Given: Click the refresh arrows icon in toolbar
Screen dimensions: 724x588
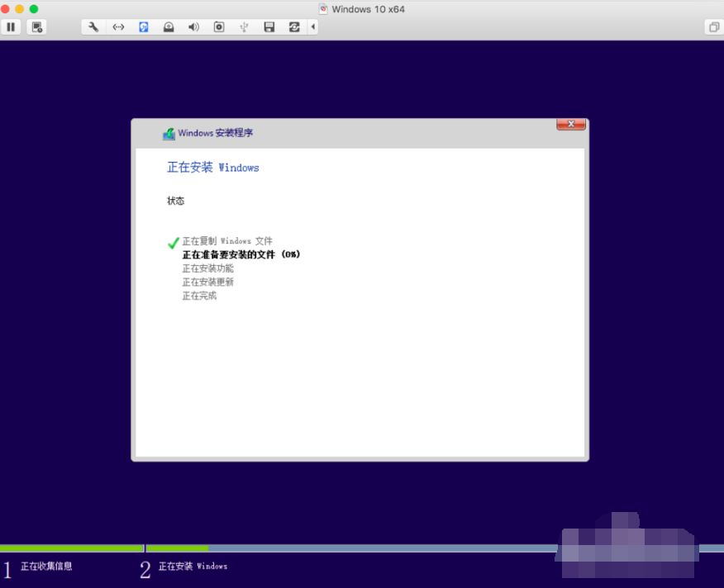Looking at the screenshot, I should click(x=294, y=26).
